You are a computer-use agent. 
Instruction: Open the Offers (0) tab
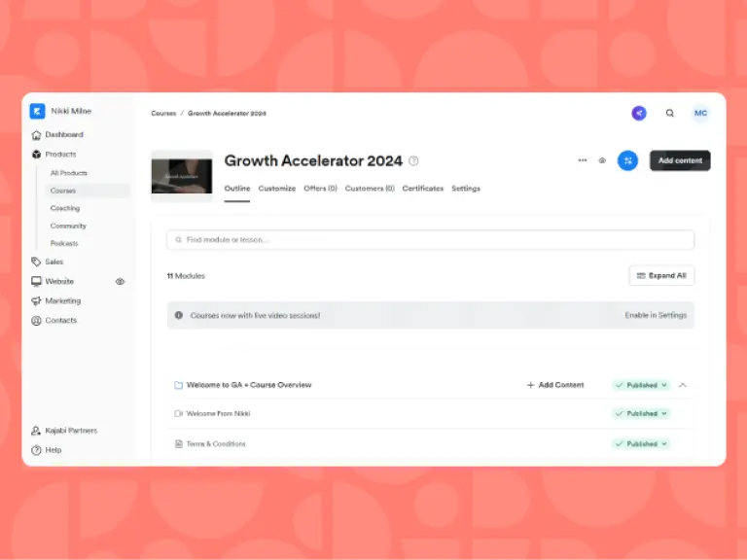pyautogui.click(x=320, y=189)
